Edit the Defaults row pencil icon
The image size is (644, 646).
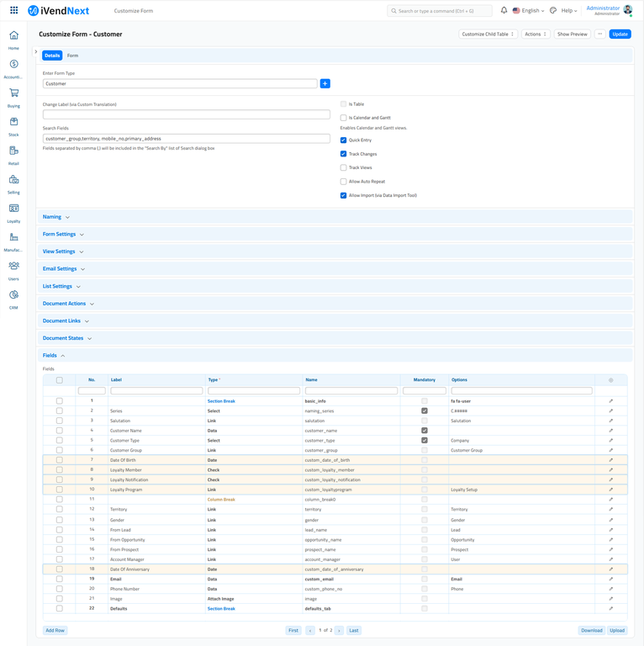point(610,608)
